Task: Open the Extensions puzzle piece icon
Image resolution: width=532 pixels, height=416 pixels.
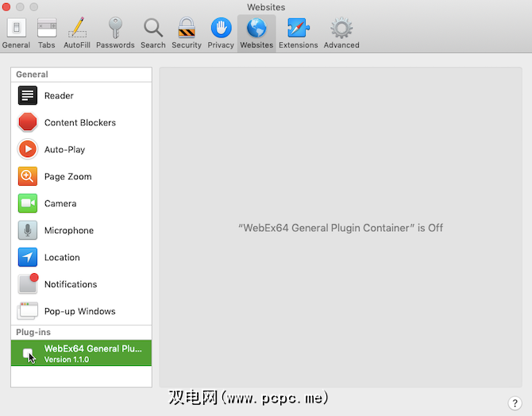Action: click(x=299, y=28)
